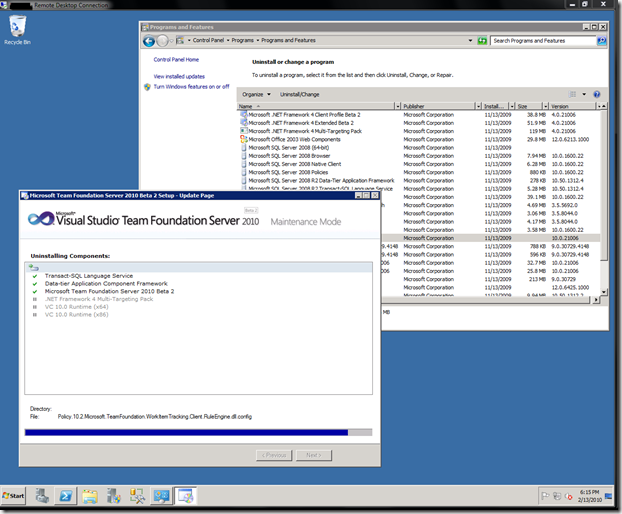Expand the Programs breadcrumb arrow
The height and width of the screenshot is (514, 622).
pos(258,40)
